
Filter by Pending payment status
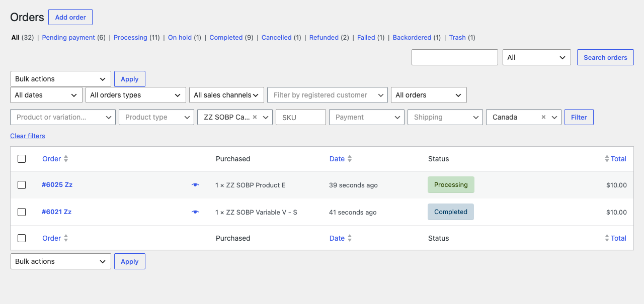click(68, 37)
